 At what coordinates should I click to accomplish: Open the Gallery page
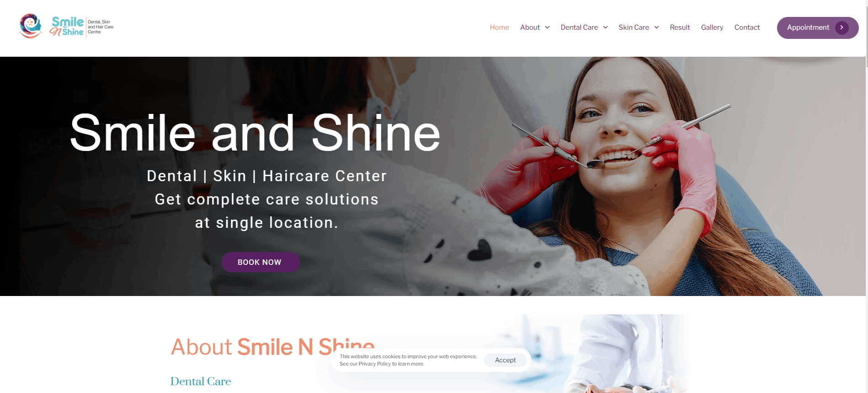[712, 27]
